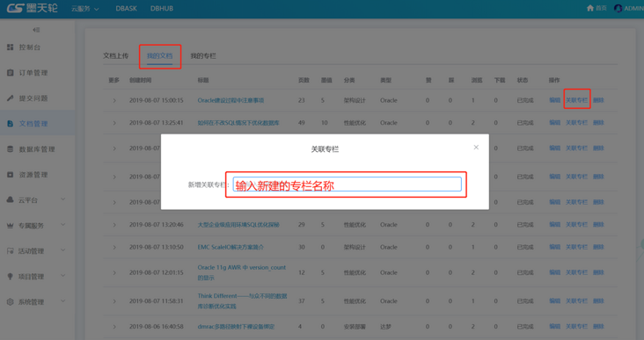This screenshot has width=644, height=340.
Task: Open DBHUB in top navigation
Action: pos(162,9)
